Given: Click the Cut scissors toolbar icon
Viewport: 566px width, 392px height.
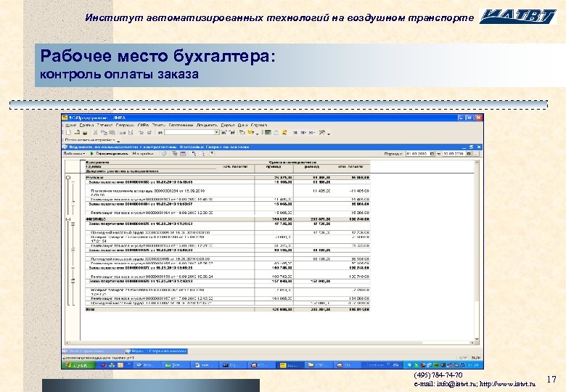Looking at the screenshot, I should tap(96, 133).
